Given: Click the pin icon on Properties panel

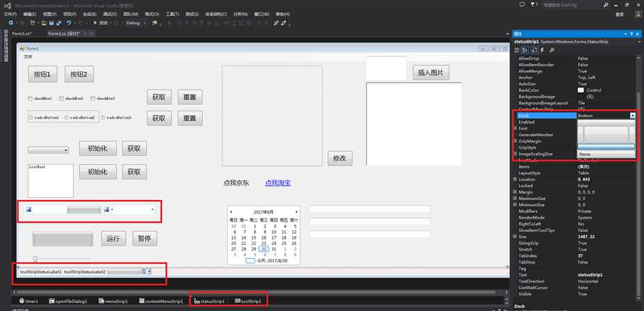Looking at the screenshot, I should coord(631,33).
